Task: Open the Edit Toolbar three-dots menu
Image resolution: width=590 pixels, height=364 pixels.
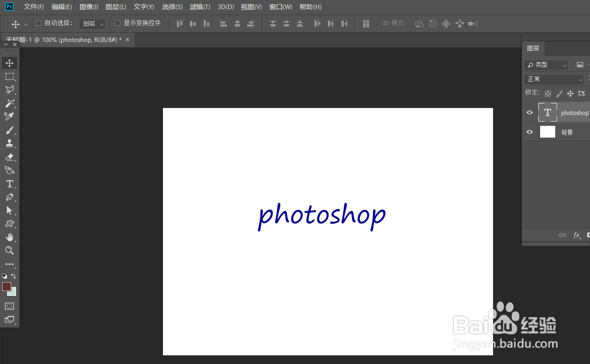Action: [x=9, y=264]
